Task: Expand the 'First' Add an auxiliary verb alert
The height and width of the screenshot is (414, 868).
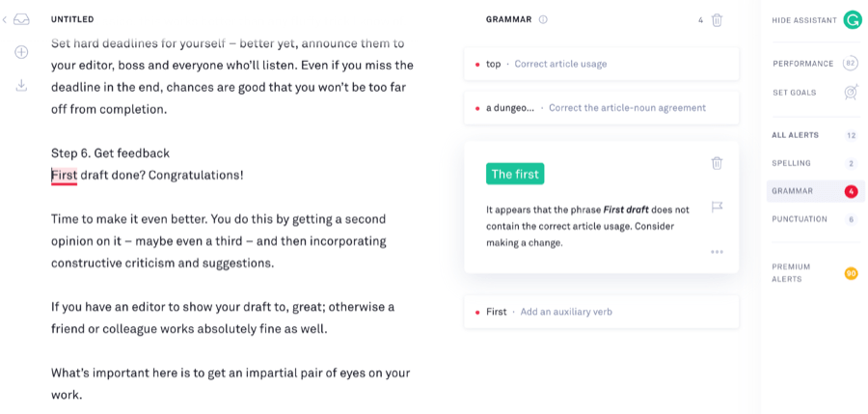Action: [x=601, y=312]
